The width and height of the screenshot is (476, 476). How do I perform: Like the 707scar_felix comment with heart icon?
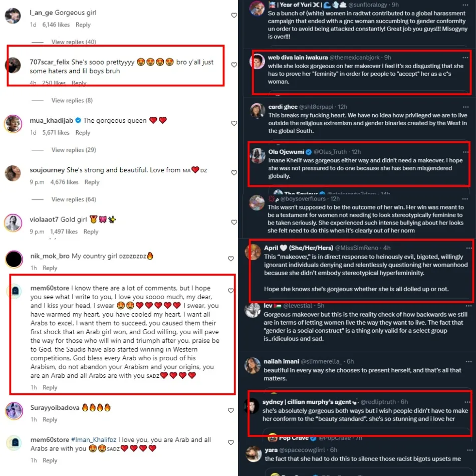click(234, 65)
